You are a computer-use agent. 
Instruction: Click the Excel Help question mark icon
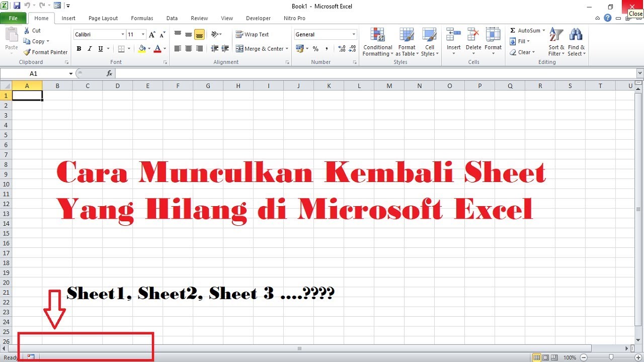click(x=608, y=18)
